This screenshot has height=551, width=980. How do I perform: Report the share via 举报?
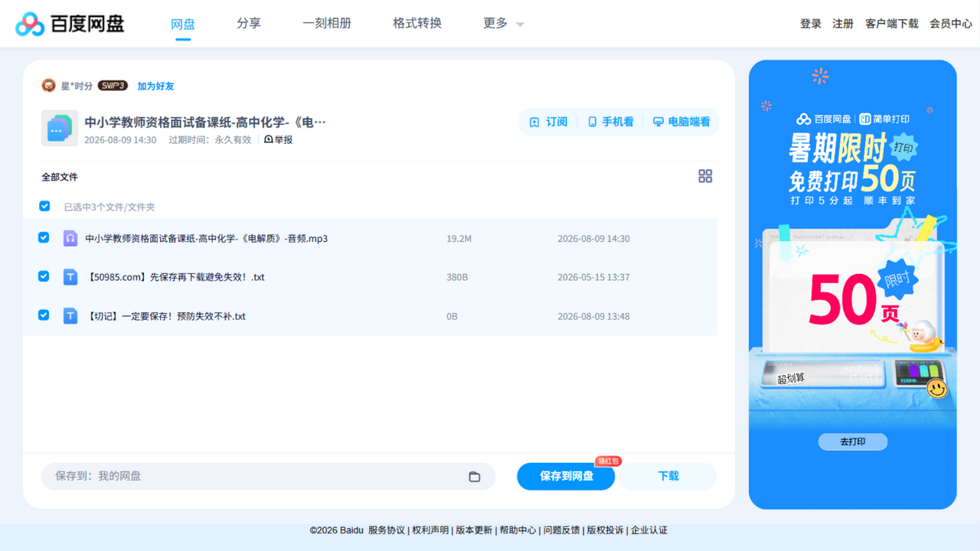[279, 140]
